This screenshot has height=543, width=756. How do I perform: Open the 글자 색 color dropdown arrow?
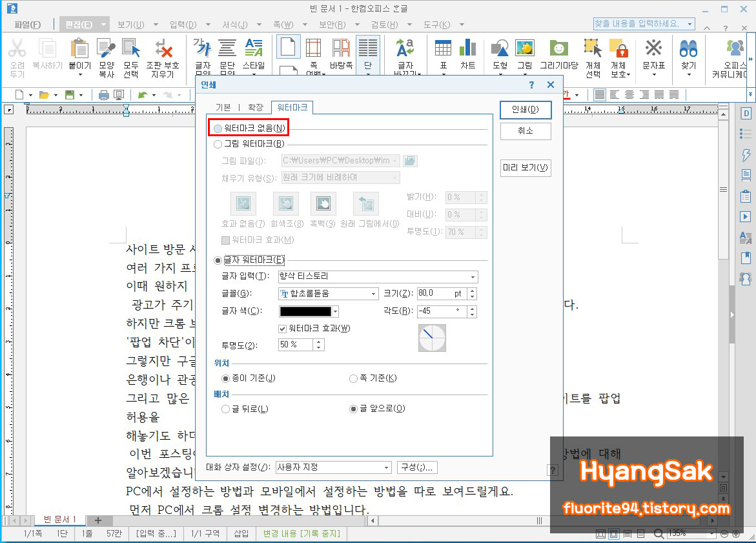[x=336, y=311]
